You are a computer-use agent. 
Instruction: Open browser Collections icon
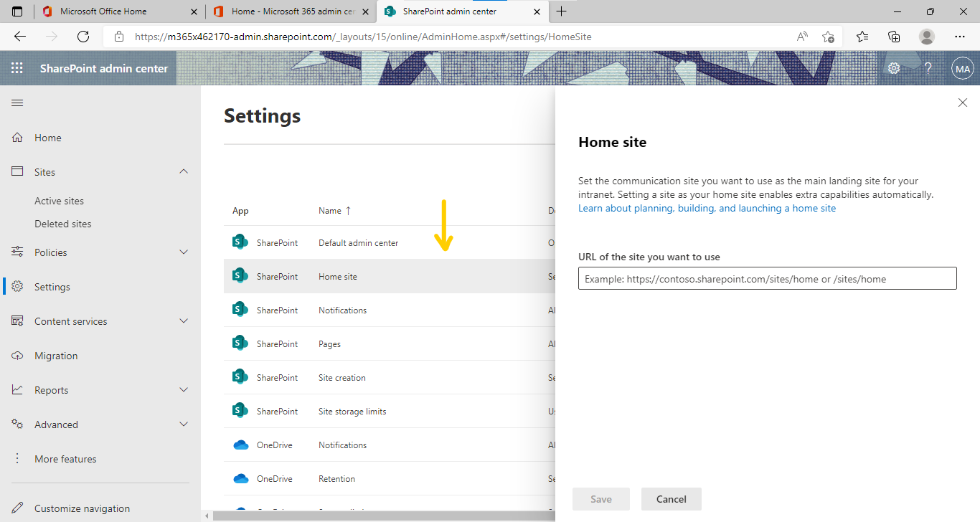coord(894,36)
